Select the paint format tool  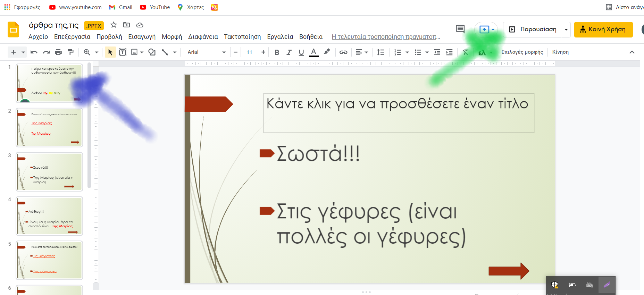71,52
